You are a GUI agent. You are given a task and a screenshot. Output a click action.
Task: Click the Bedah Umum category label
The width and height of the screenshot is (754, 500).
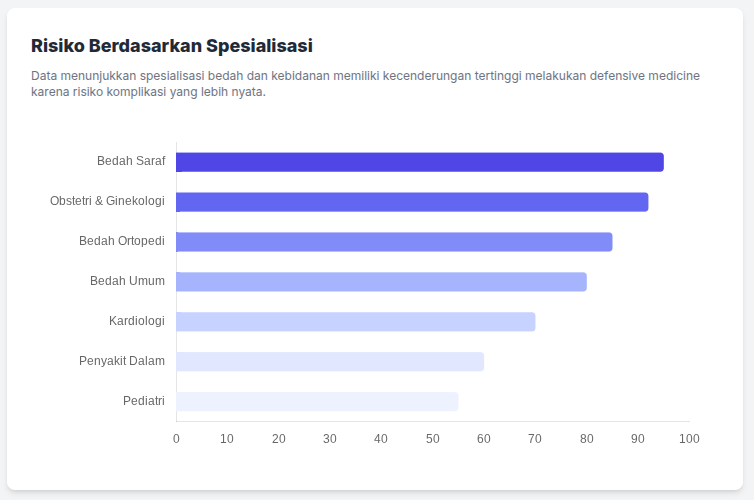127,281
